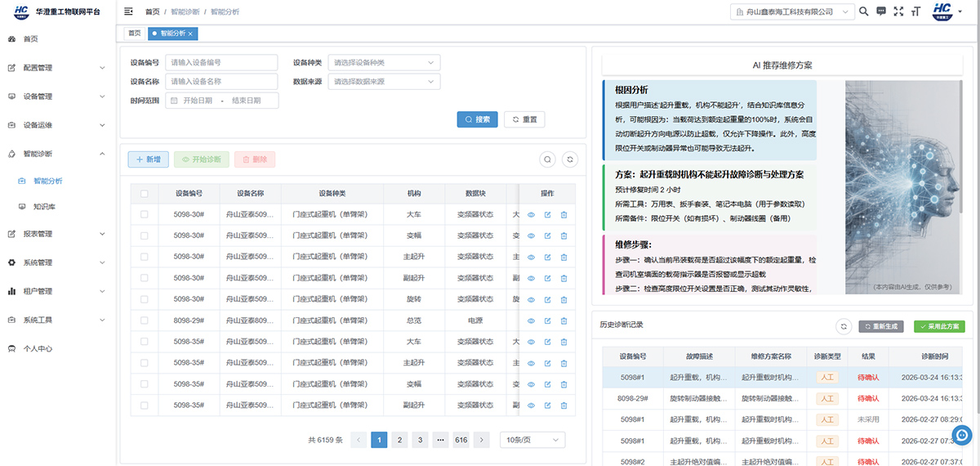Check the box for 5098-30# 变幅 row
980x466 pixels.
pyautogui.click(x=145, y=236)
